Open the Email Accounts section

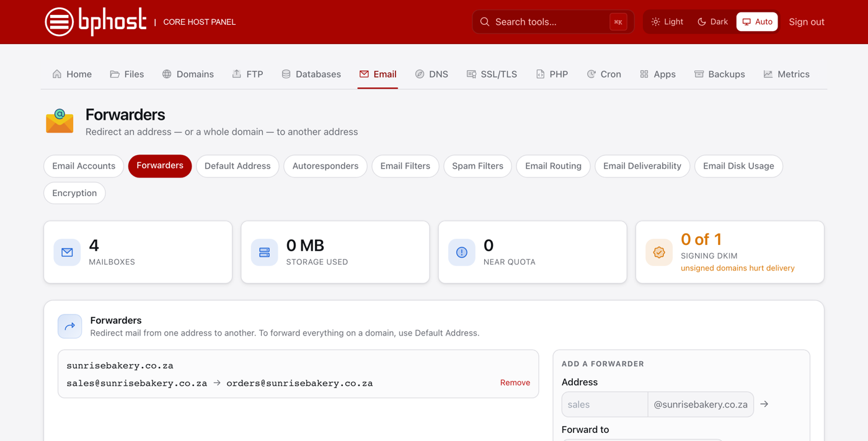84,166
